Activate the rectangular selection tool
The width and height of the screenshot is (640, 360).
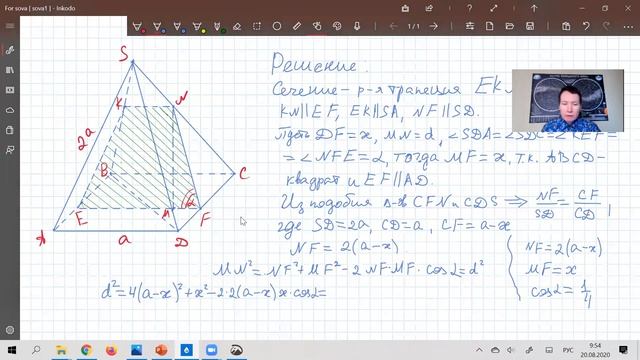[x=257, y=27]
